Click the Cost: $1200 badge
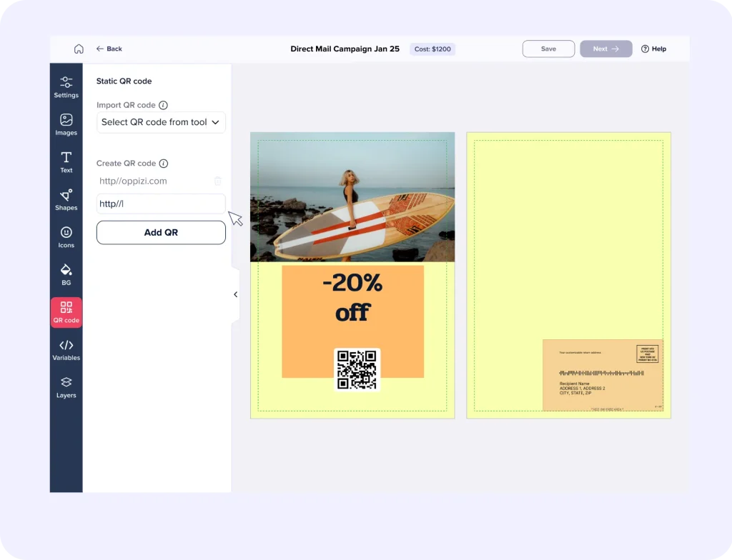 pyautogui.click(x=432, y=49)
